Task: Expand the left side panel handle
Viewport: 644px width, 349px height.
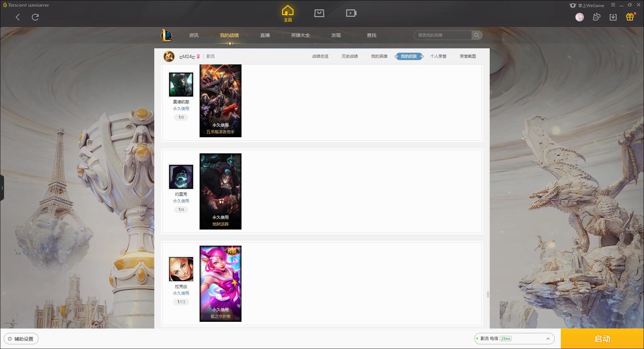Action: point(2,188)
